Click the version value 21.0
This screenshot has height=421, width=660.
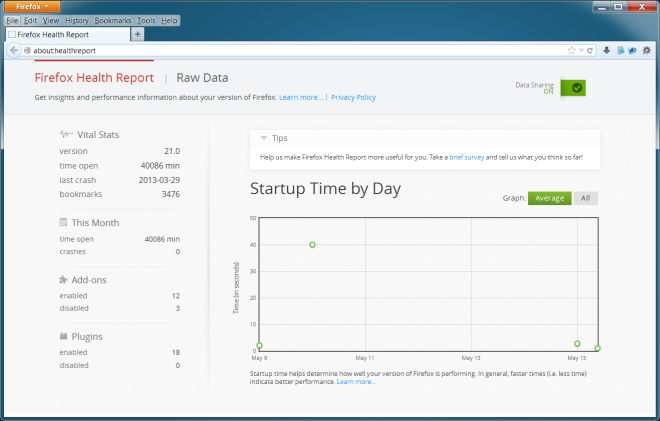(x=172, y=151)
